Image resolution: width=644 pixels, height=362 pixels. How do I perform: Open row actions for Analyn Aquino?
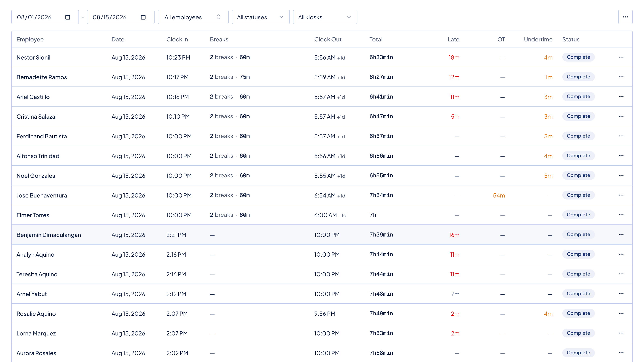[x=621, y=254]
